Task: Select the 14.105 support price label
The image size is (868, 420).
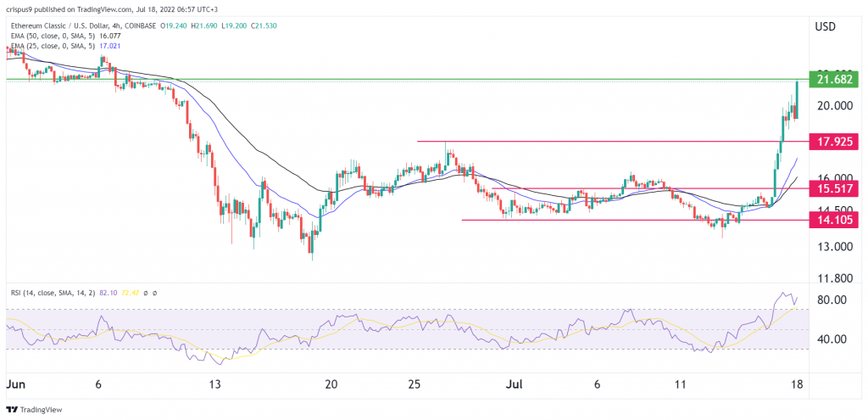Action: click(833, 220)
